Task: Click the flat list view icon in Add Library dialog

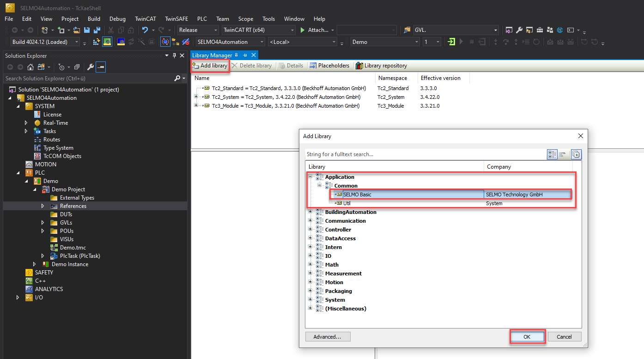Action: 563,154
